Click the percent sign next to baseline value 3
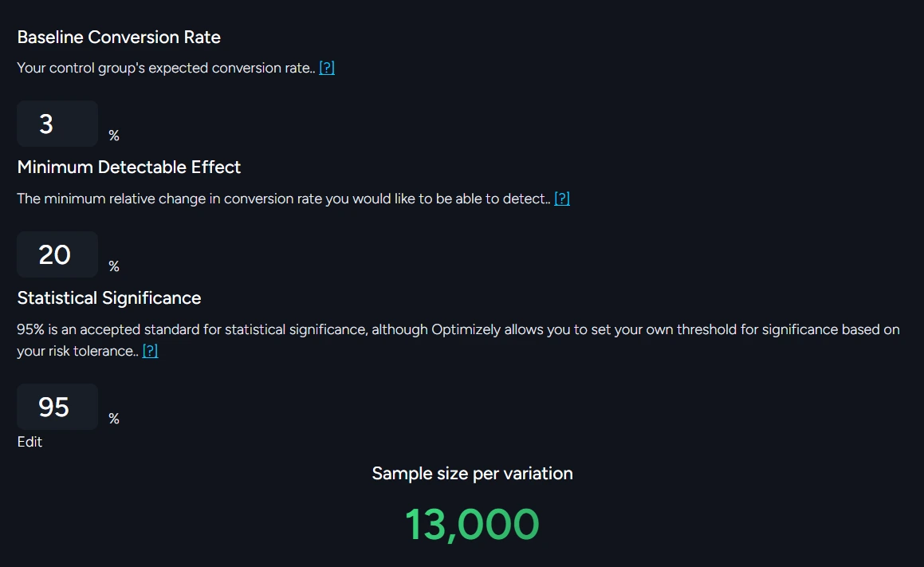Screen dimensions: 924x567 [114, 136]
